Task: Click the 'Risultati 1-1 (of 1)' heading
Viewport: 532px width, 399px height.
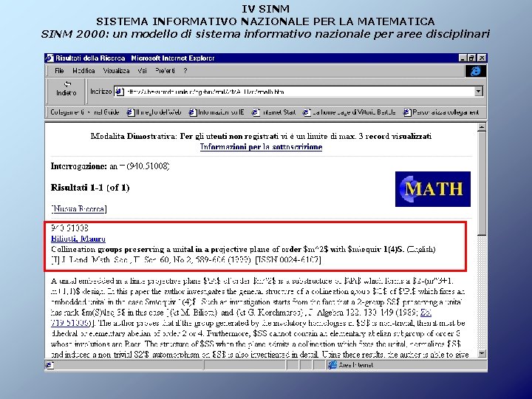Action: [x=90, y=187]
